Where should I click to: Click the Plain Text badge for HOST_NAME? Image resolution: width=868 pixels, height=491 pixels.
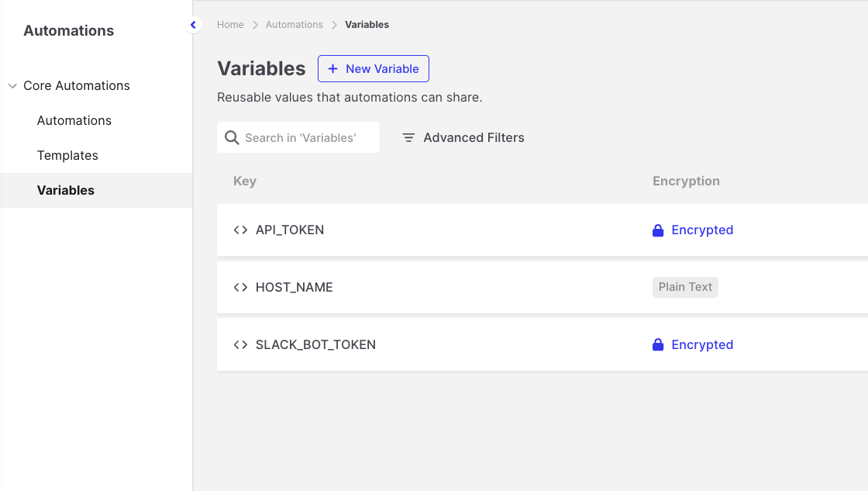click(685, 287)
